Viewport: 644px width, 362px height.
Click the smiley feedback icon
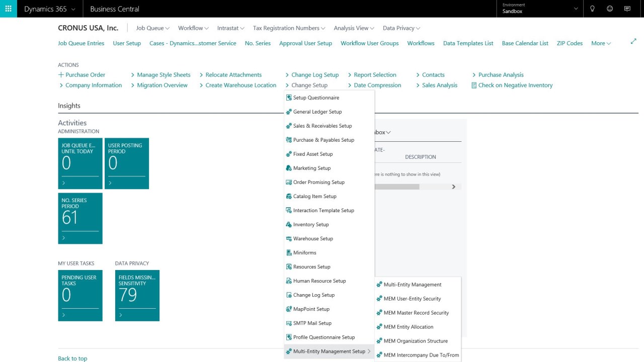(x=610, y=9)
